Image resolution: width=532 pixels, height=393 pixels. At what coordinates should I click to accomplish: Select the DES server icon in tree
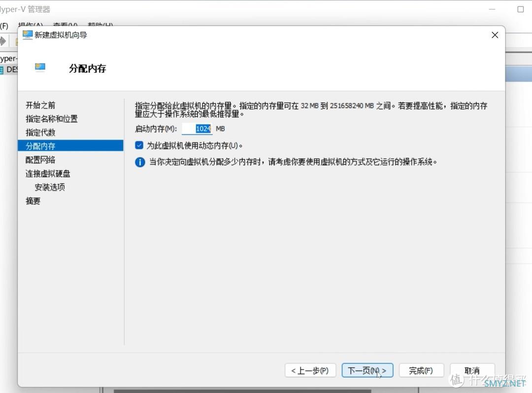1,70
